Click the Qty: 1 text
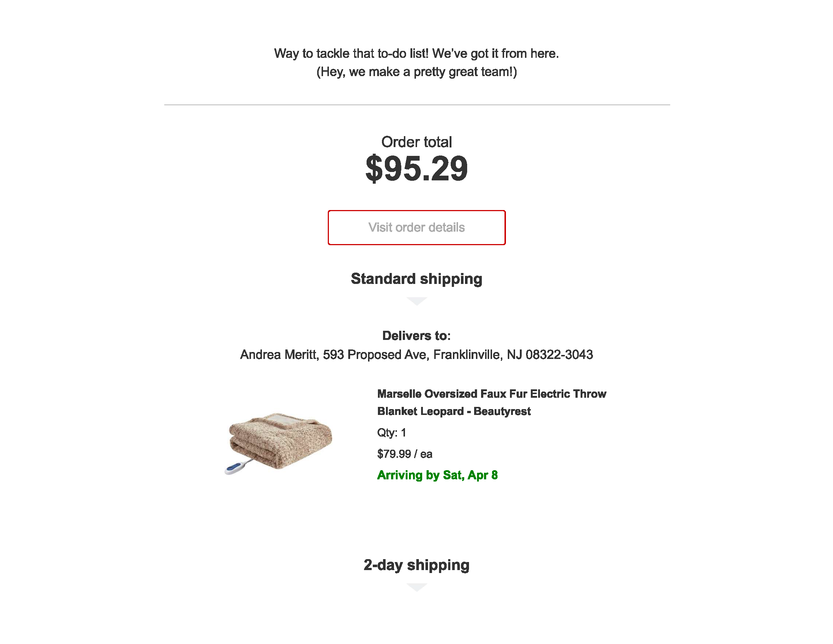The width and height of the screenshot is (833, 644). point(392,433)
